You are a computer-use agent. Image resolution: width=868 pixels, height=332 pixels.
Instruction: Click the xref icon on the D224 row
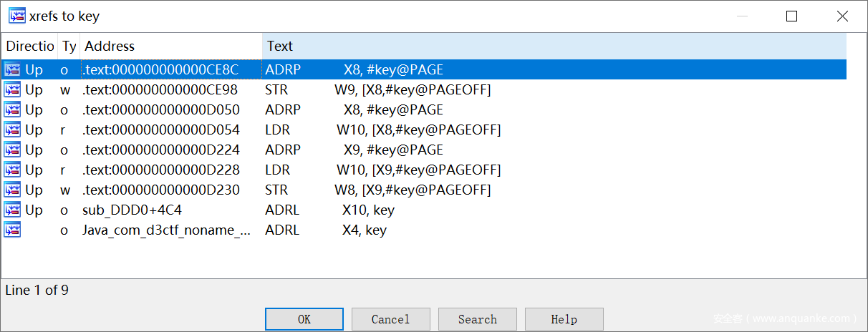click(12, 150)
